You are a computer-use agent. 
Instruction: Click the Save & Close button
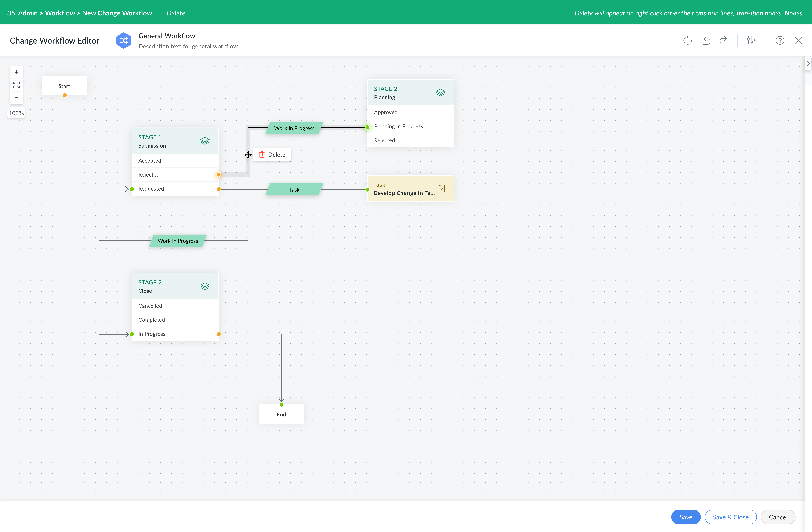(730, 517)
